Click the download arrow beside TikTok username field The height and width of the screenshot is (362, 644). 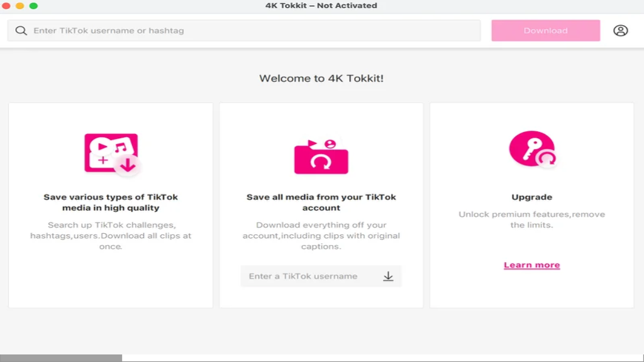click(x=388, y=277)
